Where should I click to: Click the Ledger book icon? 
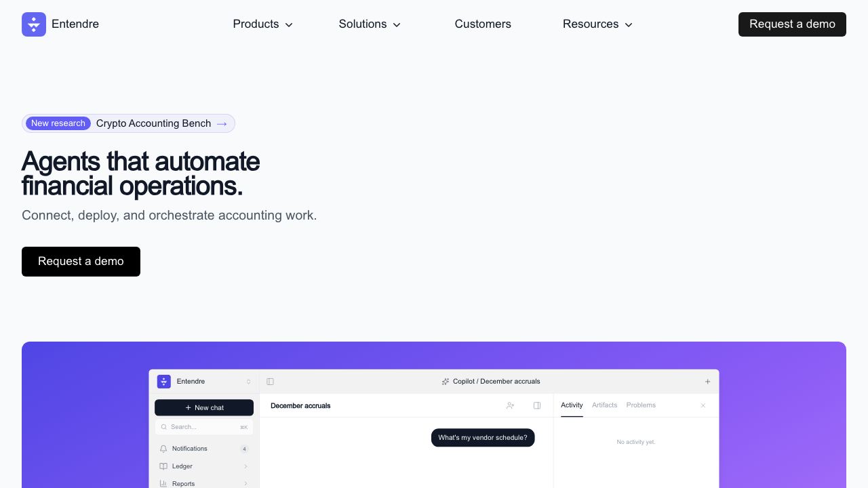pos(163,466)
